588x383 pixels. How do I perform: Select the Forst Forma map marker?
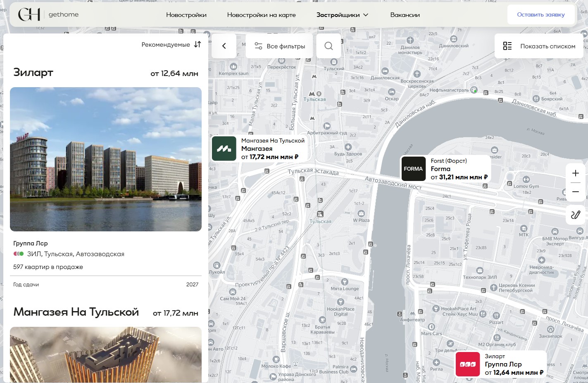[x=446, y=169]
